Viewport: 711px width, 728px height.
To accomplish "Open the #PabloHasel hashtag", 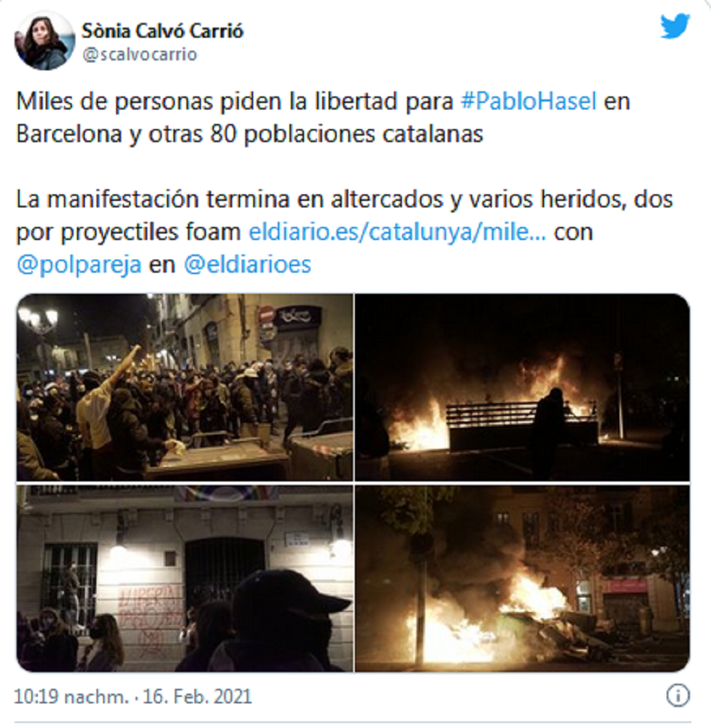I will click(528, 102).
